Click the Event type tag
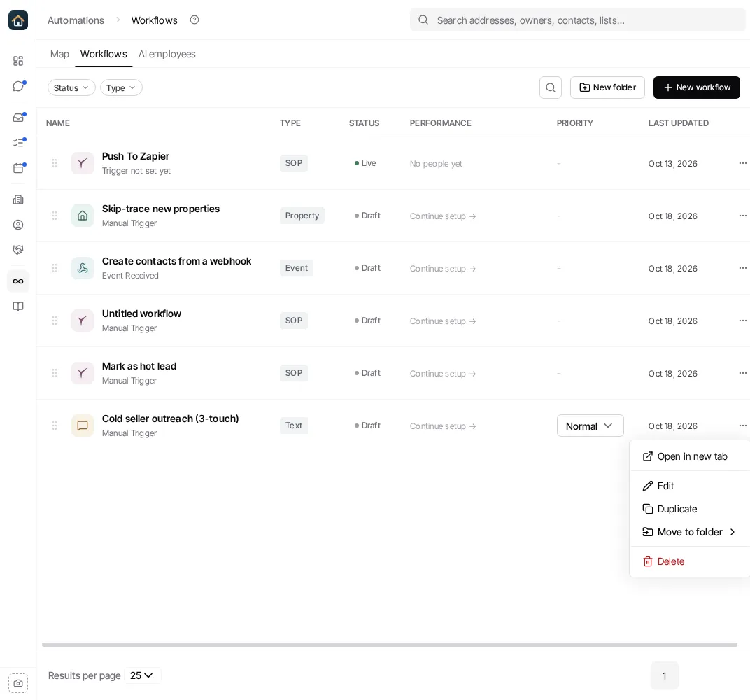Image resolution: width=750 pixels, height=700 pixels. click(296, 268)
